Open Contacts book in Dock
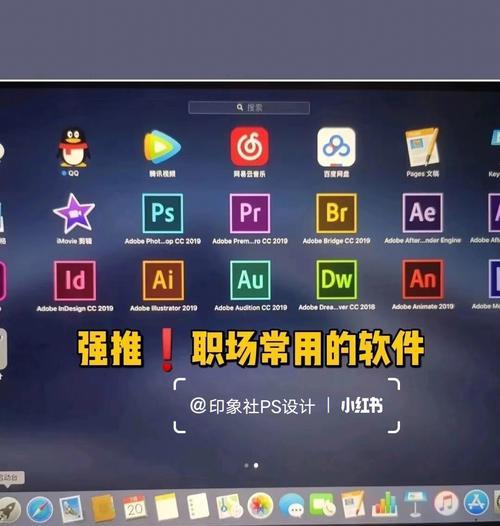The width and height of the screenshot is (500, 526). pos(103,509)
